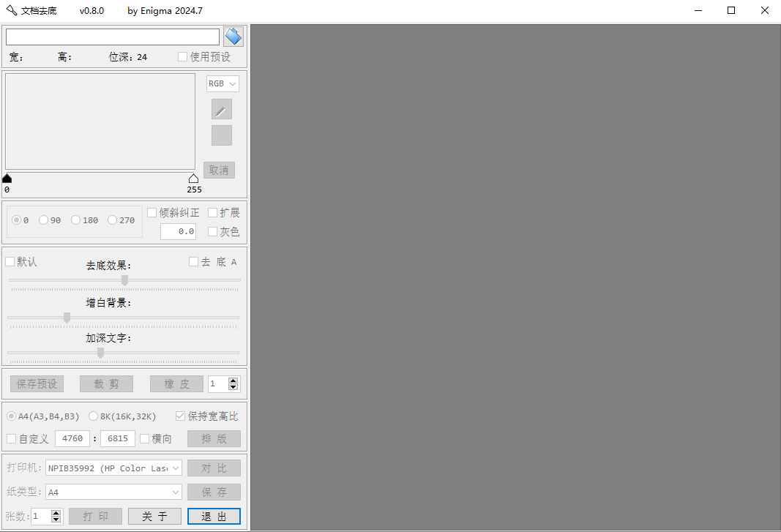Image resolution: width=781 pixels, height=532 pixels.
Task: Click the eraser size value field
Action: coord(218,383)
